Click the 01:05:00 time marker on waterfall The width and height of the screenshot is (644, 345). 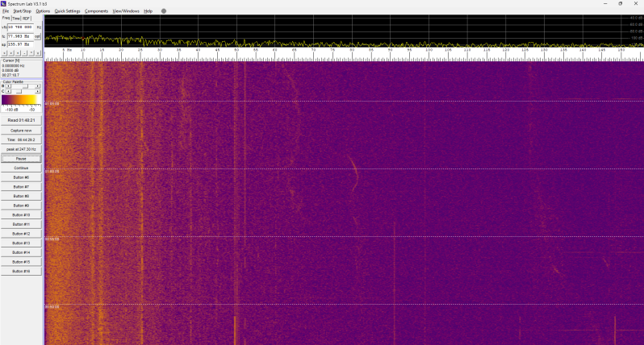[x=52, y=104]
